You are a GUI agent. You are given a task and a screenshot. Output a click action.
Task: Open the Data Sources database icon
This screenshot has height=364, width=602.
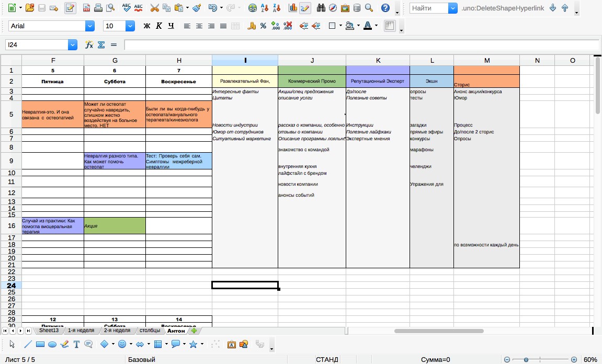click(x=357, y=8)
